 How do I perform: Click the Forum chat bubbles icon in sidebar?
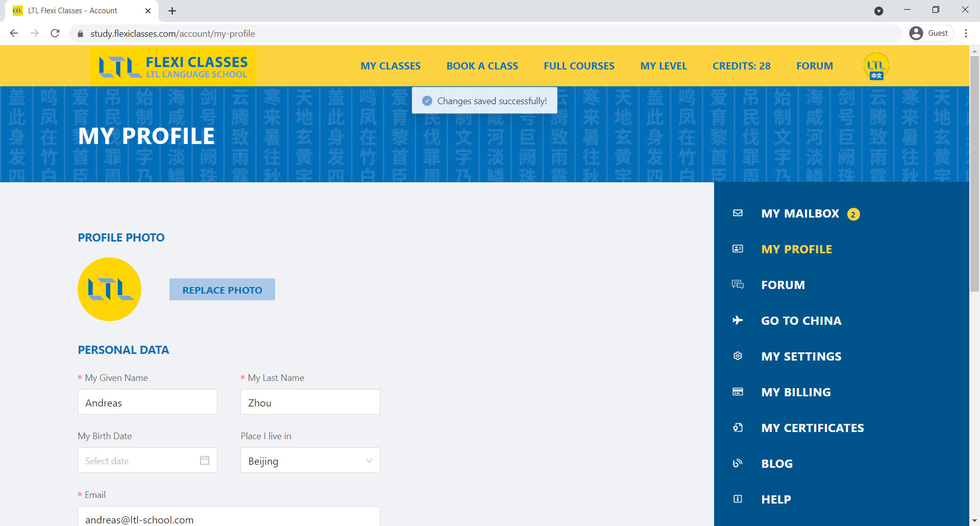coord(738,284)
